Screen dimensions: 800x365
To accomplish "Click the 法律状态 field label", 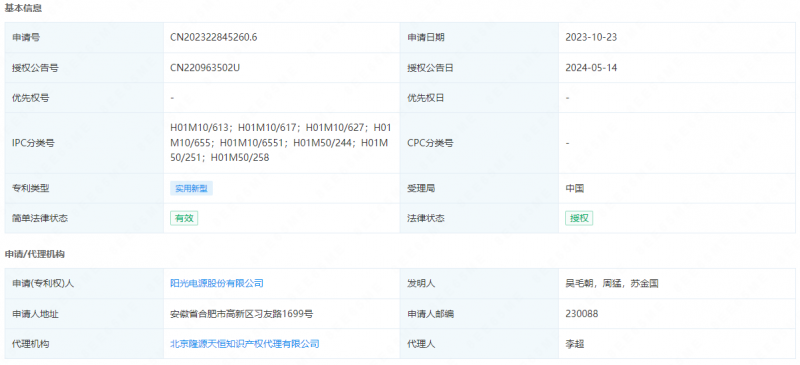I will click(x=426, y=218).
